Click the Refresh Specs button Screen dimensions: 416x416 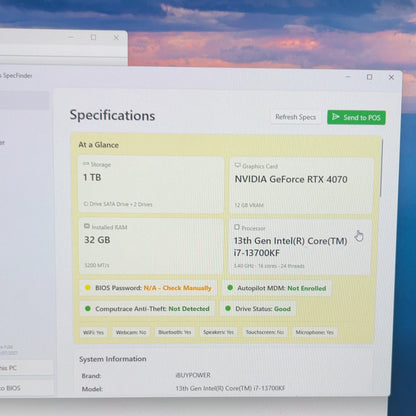click(295, 117)
